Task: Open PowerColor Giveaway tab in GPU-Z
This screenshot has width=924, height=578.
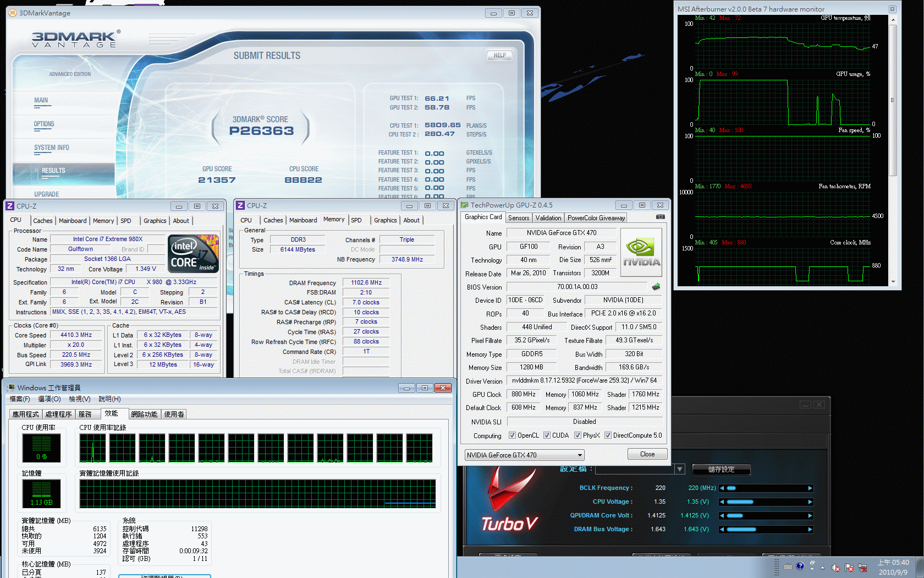Action: point(596,218)
